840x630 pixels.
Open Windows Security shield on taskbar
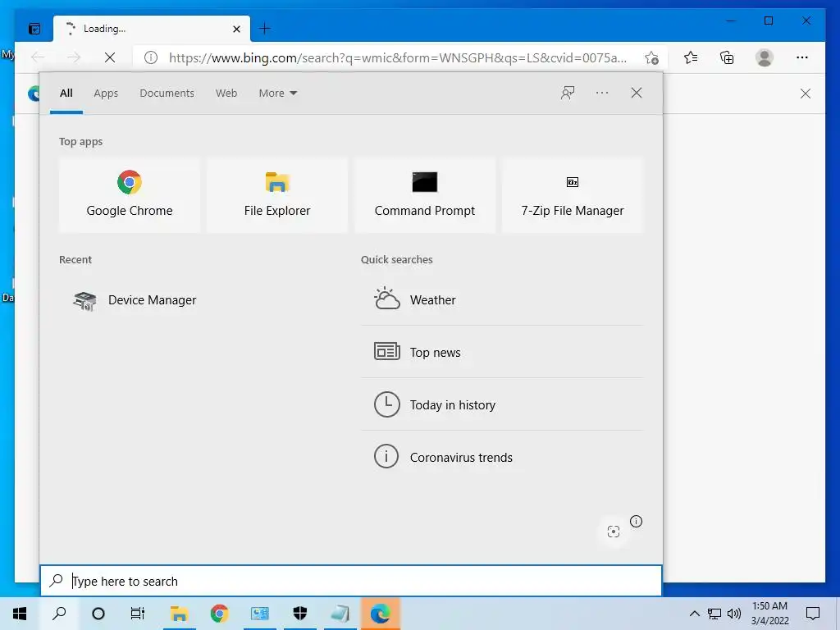[300, 614]
